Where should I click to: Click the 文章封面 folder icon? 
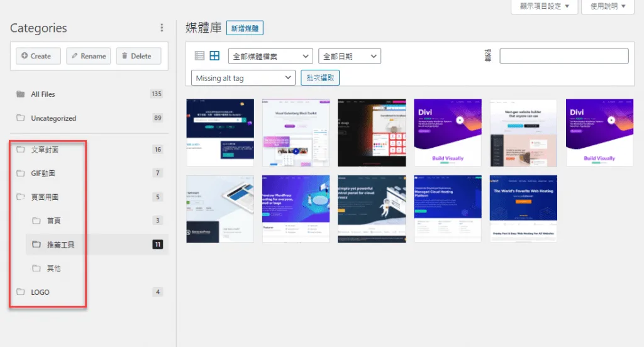pos(21,149)
